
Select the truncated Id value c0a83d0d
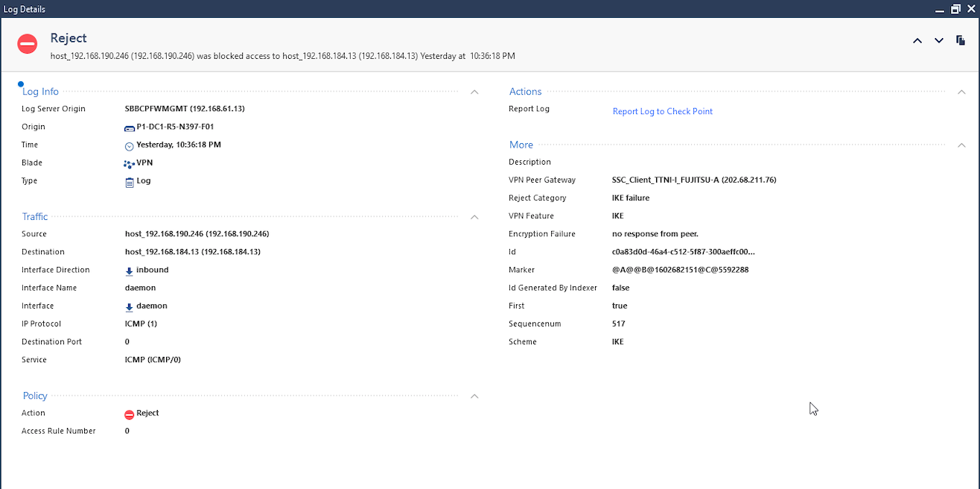pyautogui.click(x=683, y=252)
